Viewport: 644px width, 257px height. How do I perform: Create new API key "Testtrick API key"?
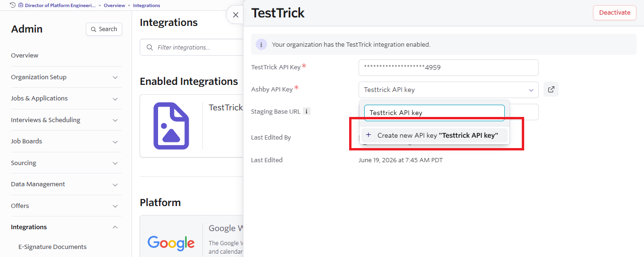[434, 135]
